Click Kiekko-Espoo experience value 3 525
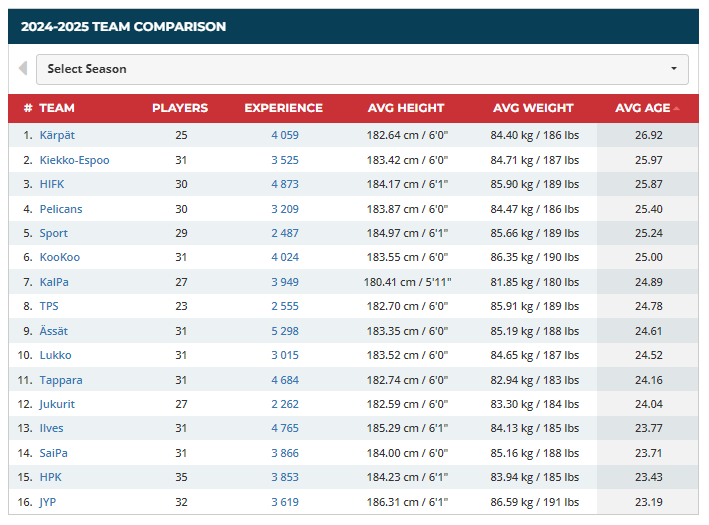This screenshot has height=525, width=709. click(285, 160)
